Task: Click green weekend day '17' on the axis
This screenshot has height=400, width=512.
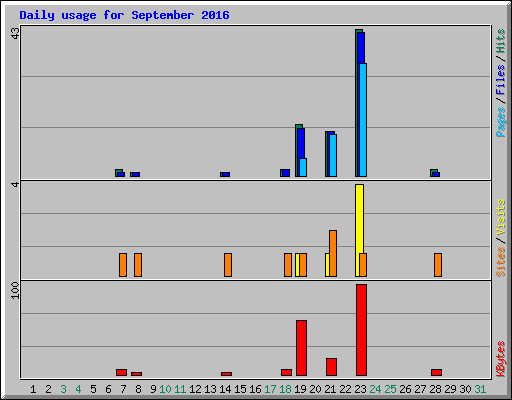Action: (270, 389)
